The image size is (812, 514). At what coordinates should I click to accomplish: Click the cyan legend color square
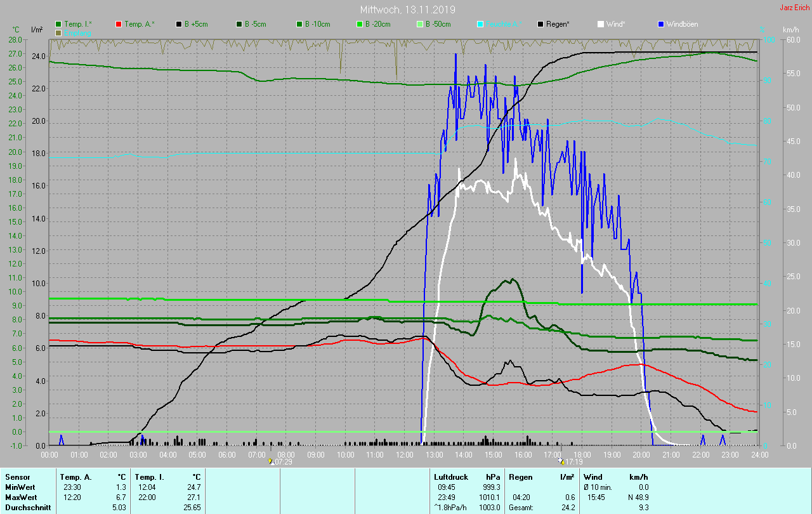(x=480, y=24)
